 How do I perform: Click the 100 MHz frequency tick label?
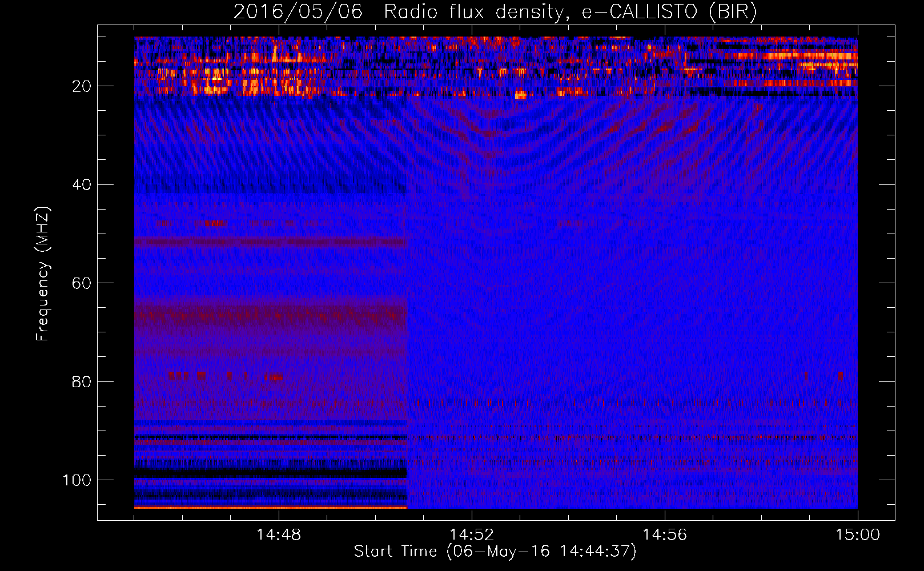point(77,480)
